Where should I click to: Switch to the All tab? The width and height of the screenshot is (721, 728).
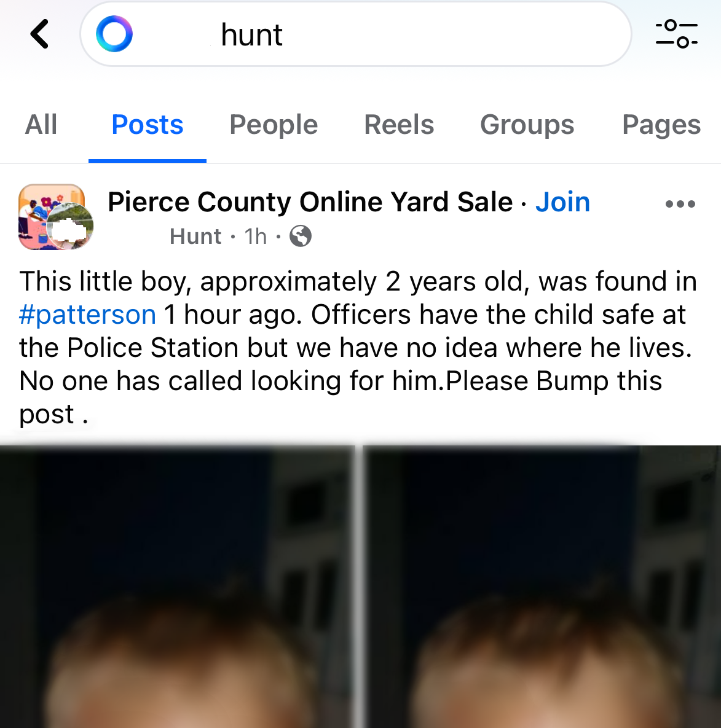[41, 125]
